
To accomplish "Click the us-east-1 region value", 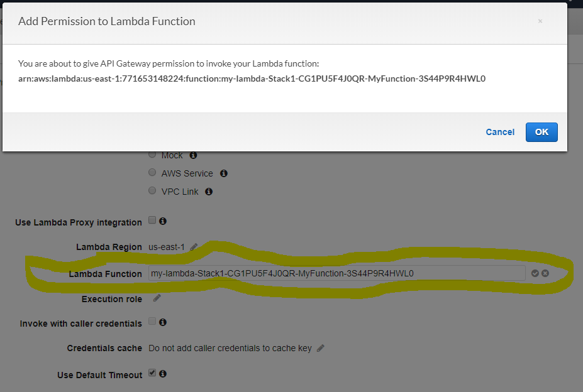I will [167, 247].
